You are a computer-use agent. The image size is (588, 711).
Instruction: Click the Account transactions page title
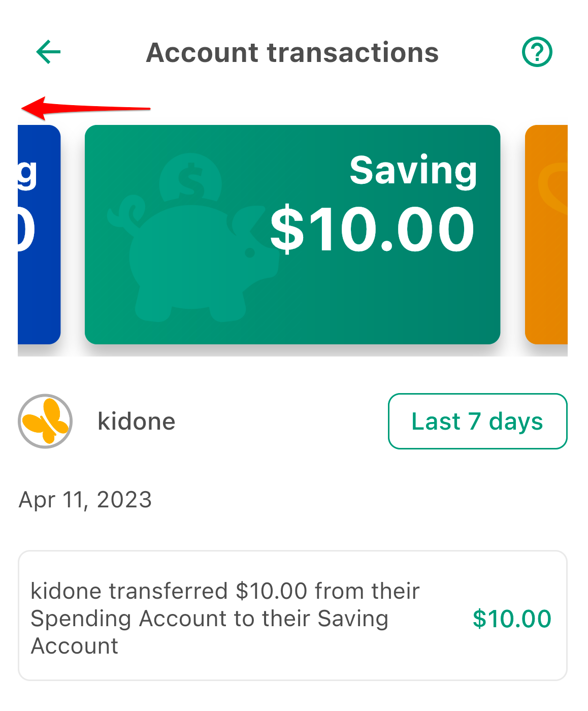coord(292,52)
